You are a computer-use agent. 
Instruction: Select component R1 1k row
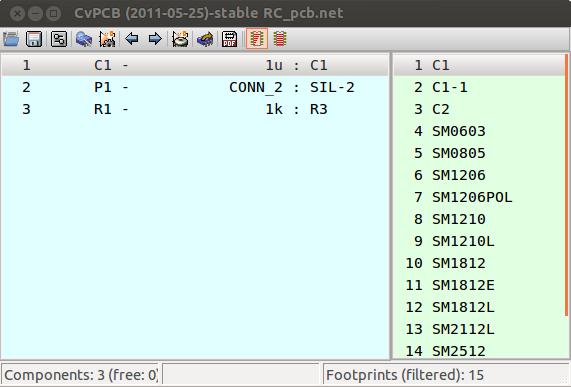point(195,109)
